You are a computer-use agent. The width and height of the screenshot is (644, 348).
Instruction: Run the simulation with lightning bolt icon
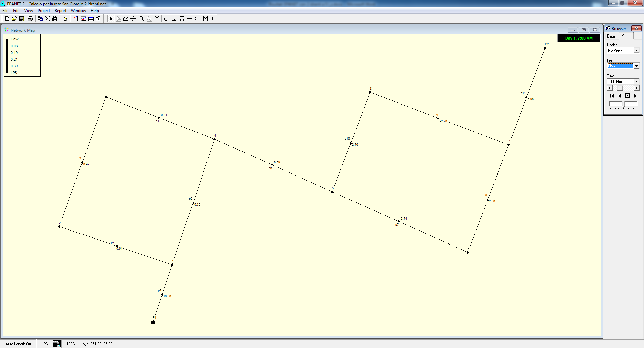66,19
